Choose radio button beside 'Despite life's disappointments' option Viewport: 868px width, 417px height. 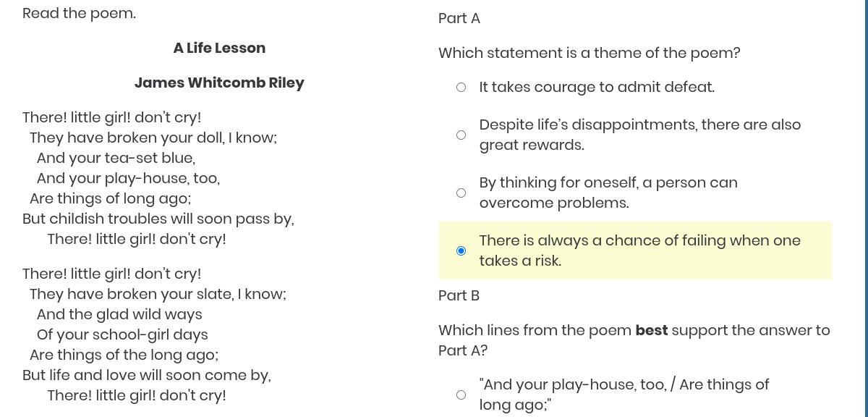[x=461, y=135]
